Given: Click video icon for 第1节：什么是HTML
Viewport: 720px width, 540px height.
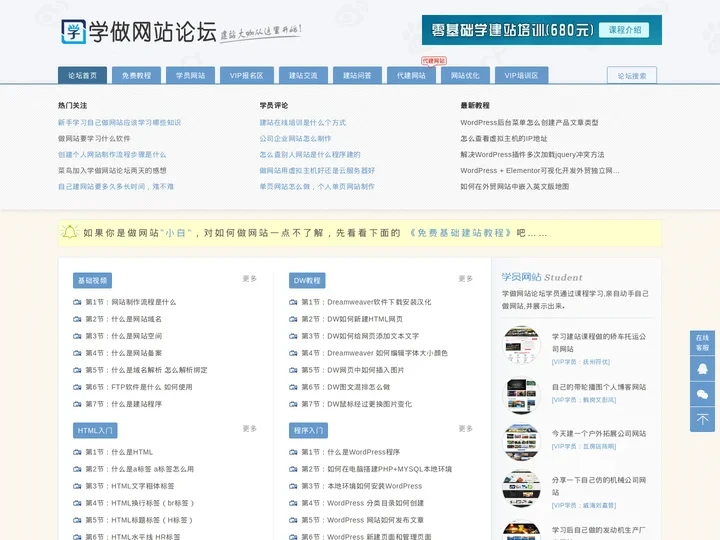Looking at the screenshot, I should 77,452.
